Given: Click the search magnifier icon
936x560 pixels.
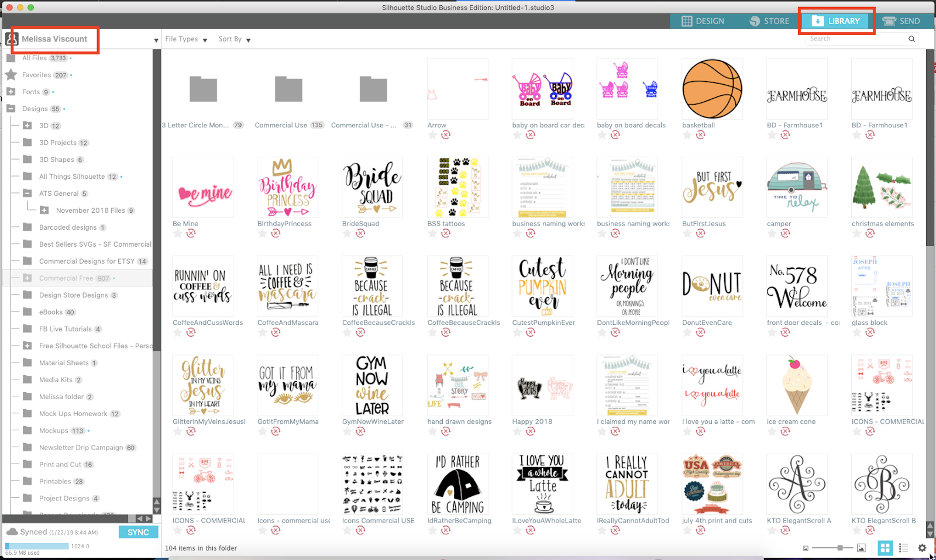Looking at the screenshot, I should (x=911, y=39).
